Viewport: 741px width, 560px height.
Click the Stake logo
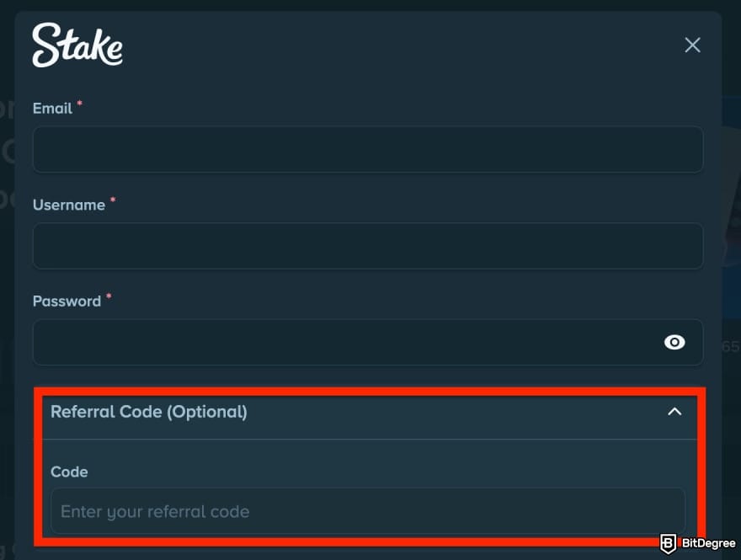coord(77,45)
